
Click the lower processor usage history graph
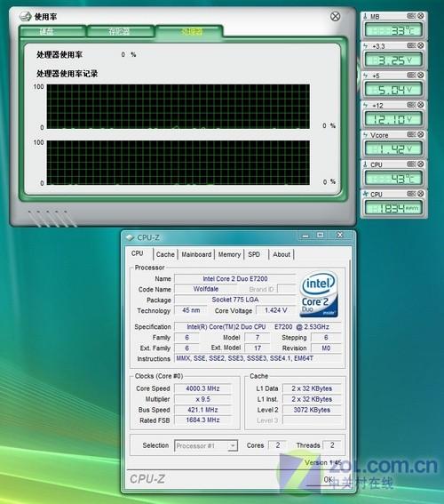pyautogui.click(x=178, y=163)
